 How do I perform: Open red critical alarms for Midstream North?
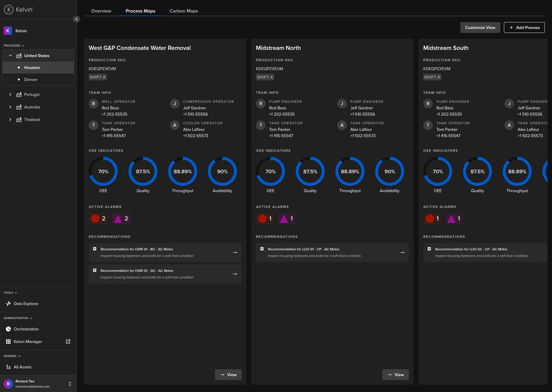(x=265, y=218)
